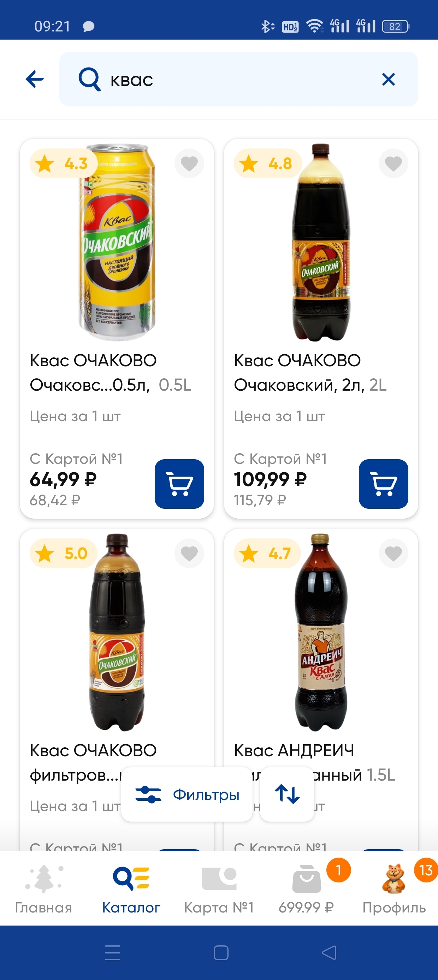This screenshot has width=438, height=980.
Task: Clear the search field with X
Action: click(388, 79)
